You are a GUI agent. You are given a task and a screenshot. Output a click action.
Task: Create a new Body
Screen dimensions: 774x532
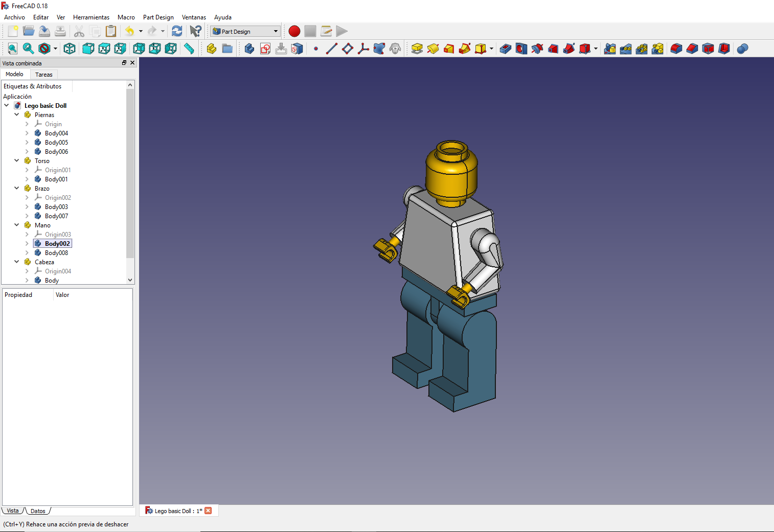pos(249,49)
